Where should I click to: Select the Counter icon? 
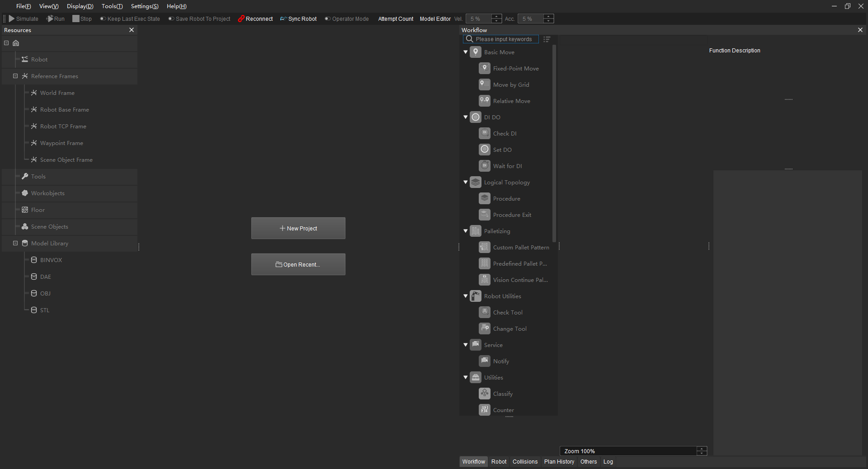485,410
